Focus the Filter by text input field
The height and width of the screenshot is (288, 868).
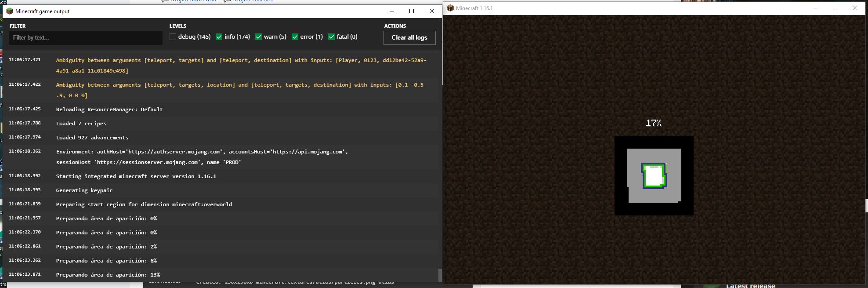pos(86,38)
